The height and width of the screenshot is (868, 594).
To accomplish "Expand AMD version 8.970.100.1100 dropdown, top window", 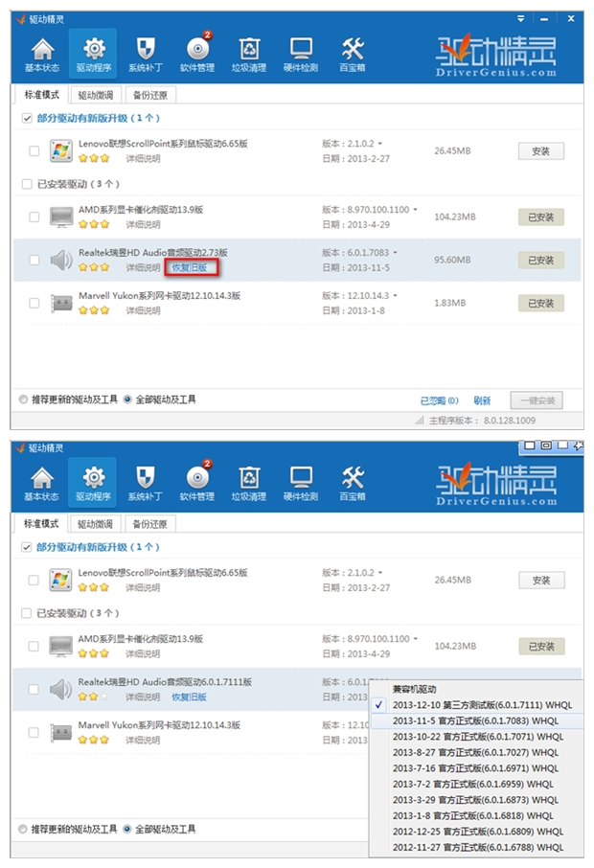I will pyautogui.click(x=415, y=209).
